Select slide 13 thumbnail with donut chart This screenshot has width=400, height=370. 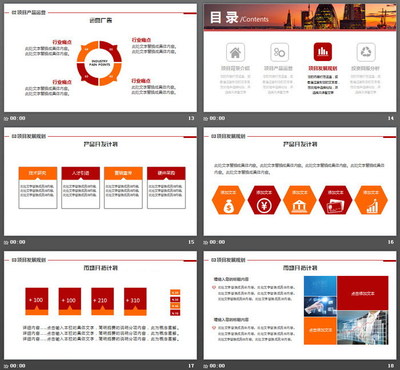[100, 58]
